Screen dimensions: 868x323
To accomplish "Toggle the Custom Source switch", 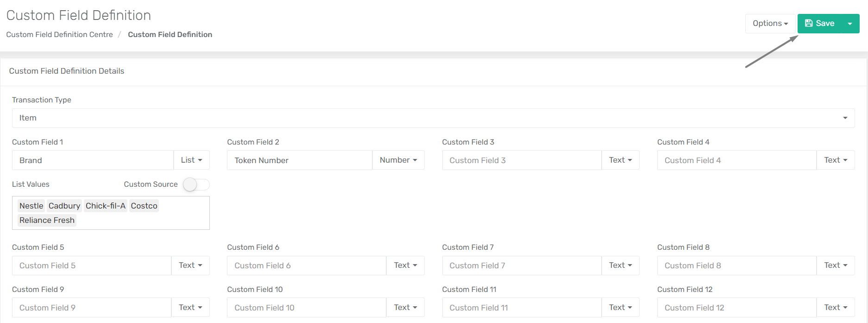I will (196, 184).
